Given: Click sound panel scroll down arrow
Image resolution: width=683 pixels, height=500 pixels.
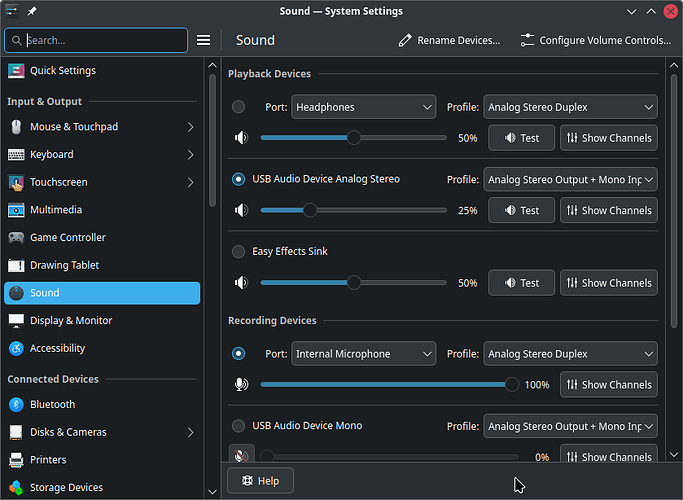Looking at the screenshot, I should point(673,455).
